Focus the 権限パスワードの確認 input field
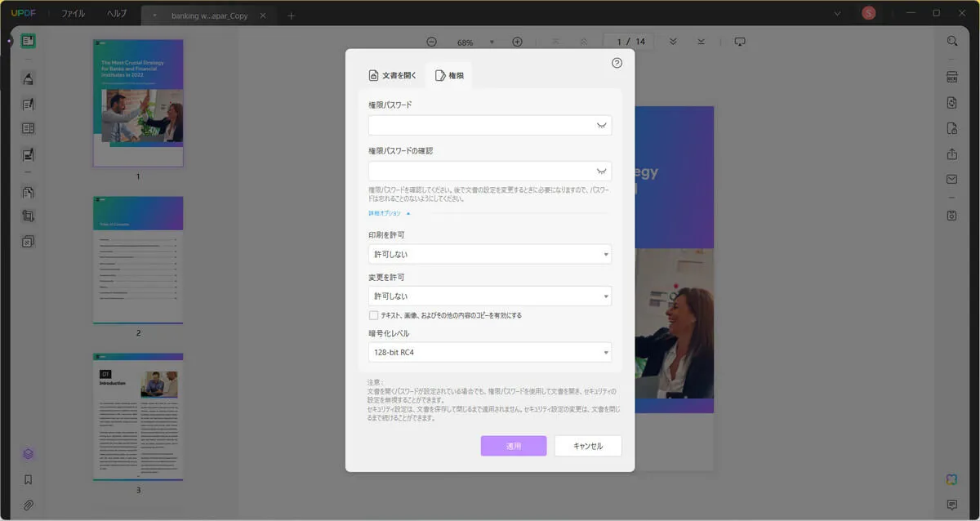 click(490, 171)
